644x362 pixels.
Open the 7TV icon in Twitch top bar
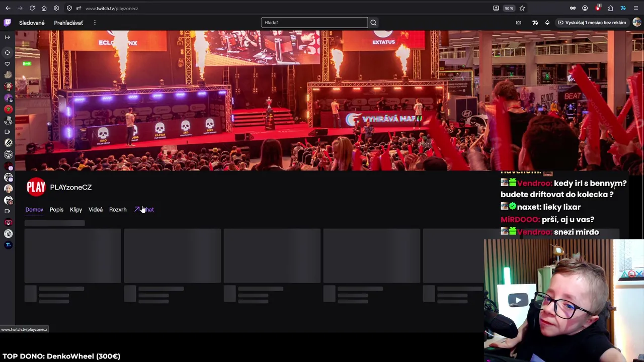coord(535,23)
